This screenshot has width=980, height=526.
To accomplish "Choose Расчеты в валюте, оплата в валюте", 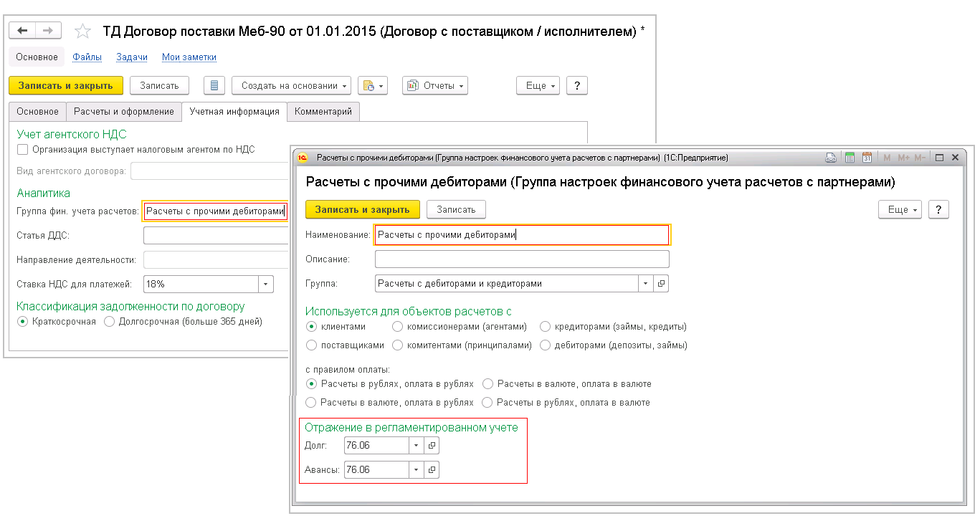I will point(487,384).
